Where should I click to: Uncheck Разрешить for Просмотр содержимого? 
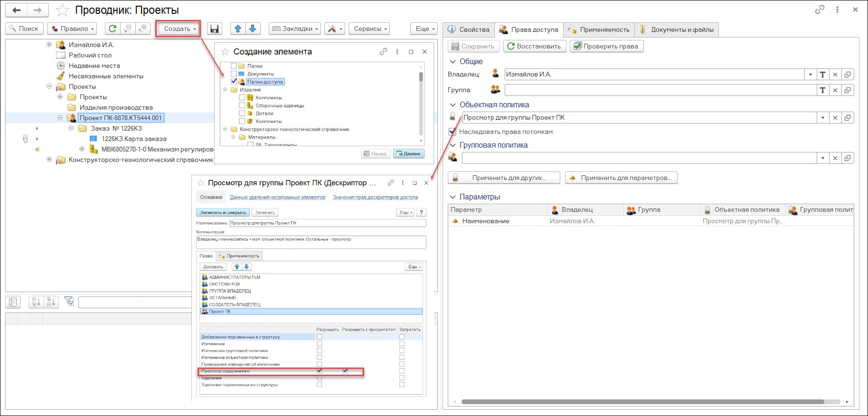coord(319,370)
